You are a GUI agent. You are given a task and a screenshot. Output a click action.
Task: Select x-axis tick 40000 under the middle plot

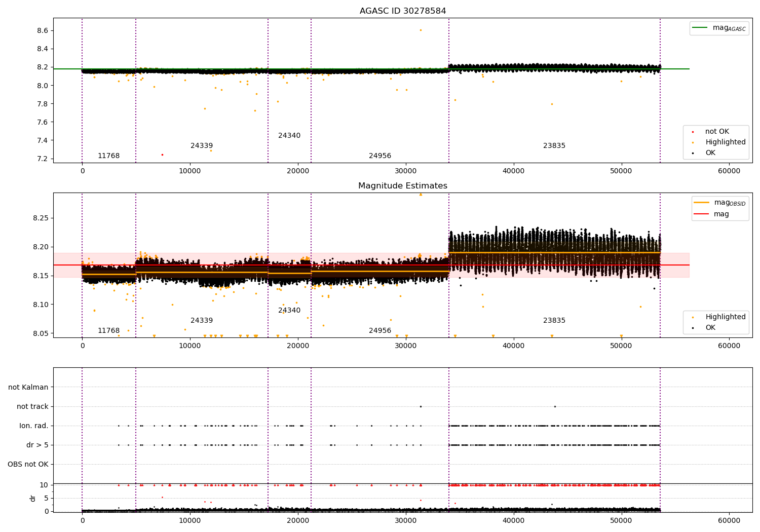[513, 346]
